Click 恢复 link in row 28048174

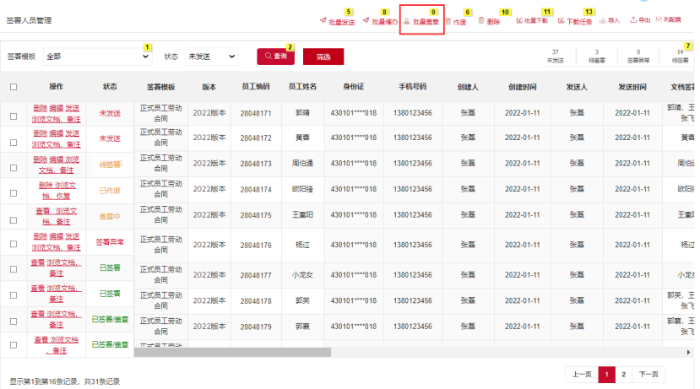(x=63, y=196)
